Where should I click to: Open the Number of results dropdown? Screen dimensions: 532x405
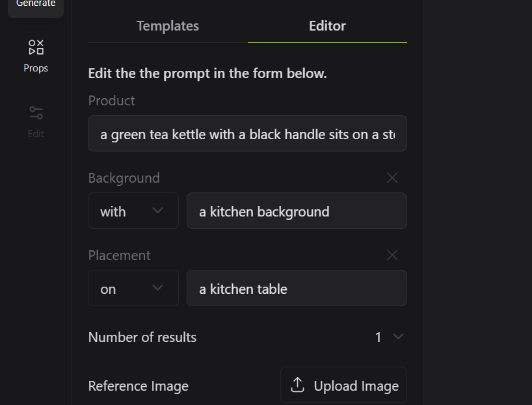(x=389, y=337)
